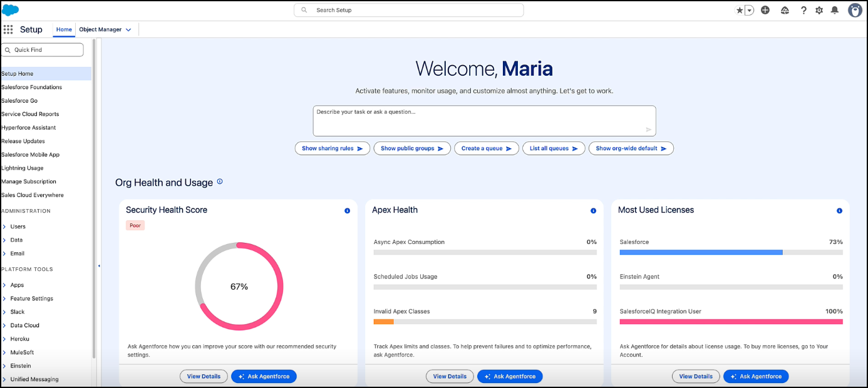The height and width of the screenshot is (388, 868).
Task: Open the Trailhead guidance cloud icon
Action: tap(785, 11)
